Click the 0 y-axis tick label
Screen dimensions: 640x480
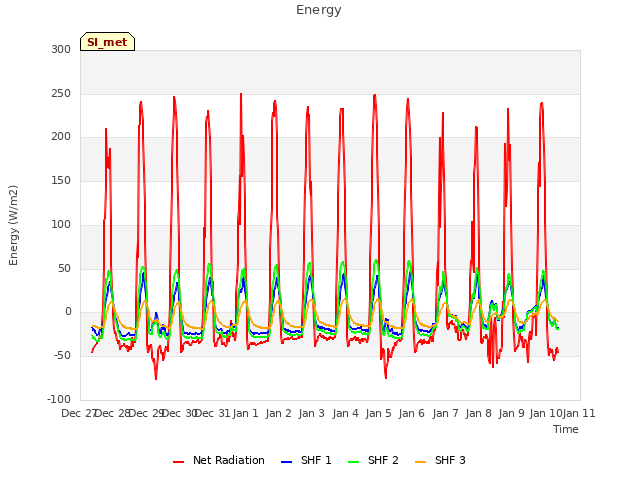click(68, 312)
